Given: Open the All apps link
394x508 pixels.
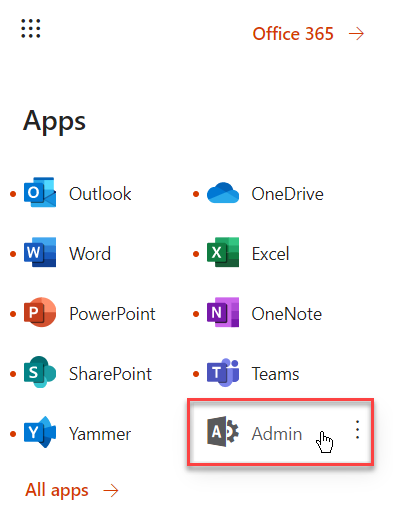Looking at the screenshot, I should coord(57,490).
